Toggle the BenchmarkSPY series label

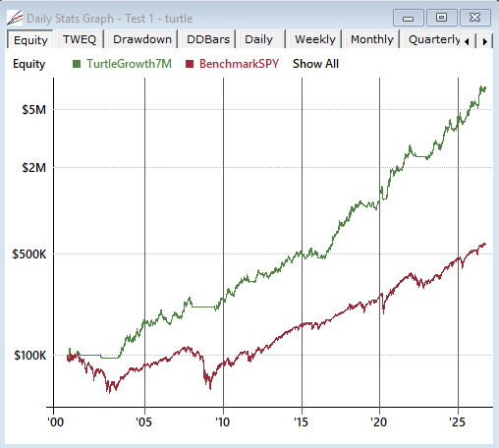(239, 64)
